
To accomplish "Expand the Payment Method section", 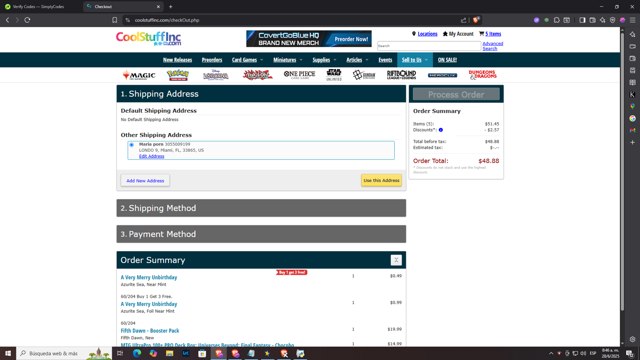I will [x=261, y=234].
